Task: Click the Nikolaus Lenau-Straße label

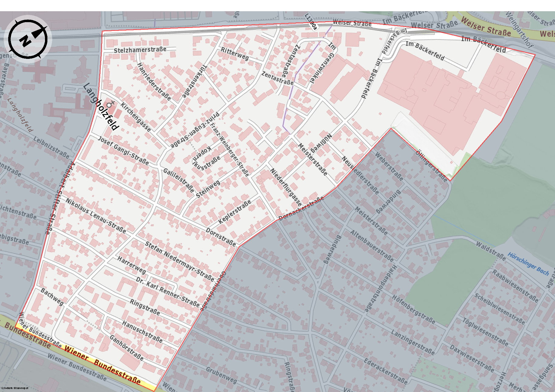Action: pyautogui.click(x=96, y=216)
